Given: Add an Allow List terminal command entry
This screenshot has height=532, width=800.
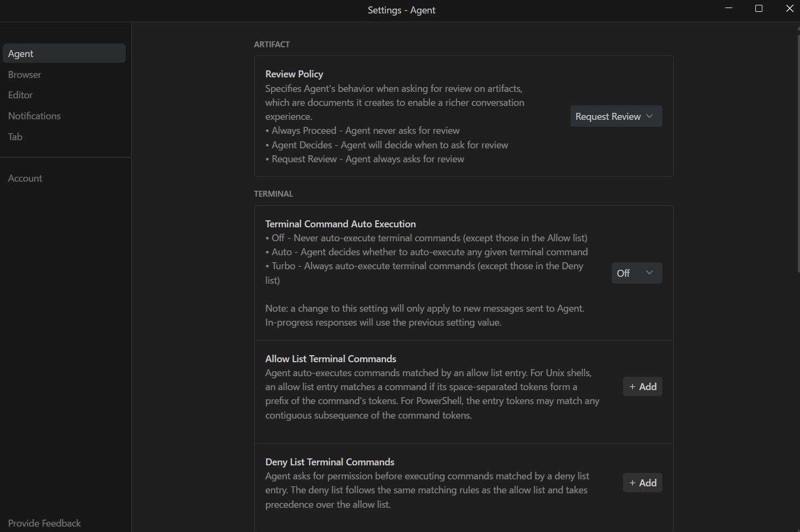Looking at the screenshot, I should pos(642,387).
